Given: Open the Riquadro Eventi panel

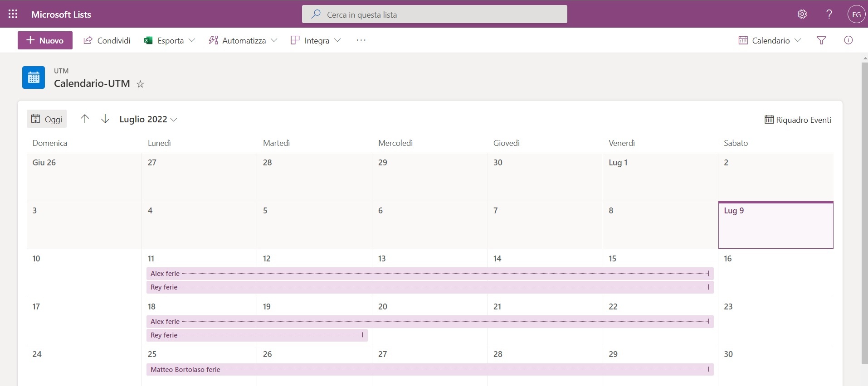Looking at the screenshot, I should [x=798, y=120].
